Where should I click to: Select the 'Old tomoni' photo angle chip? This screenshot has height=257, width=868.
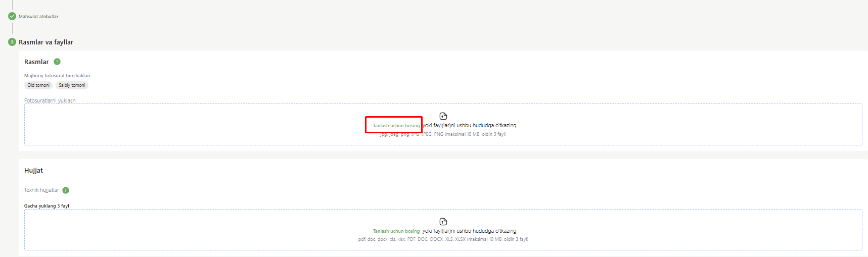[x=38, y=85]
